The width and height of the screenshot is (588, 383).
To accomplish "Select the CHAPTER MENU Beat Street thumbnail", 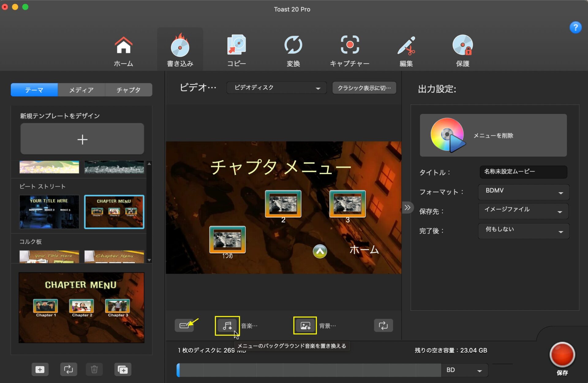I will click(x=114, y=212).
